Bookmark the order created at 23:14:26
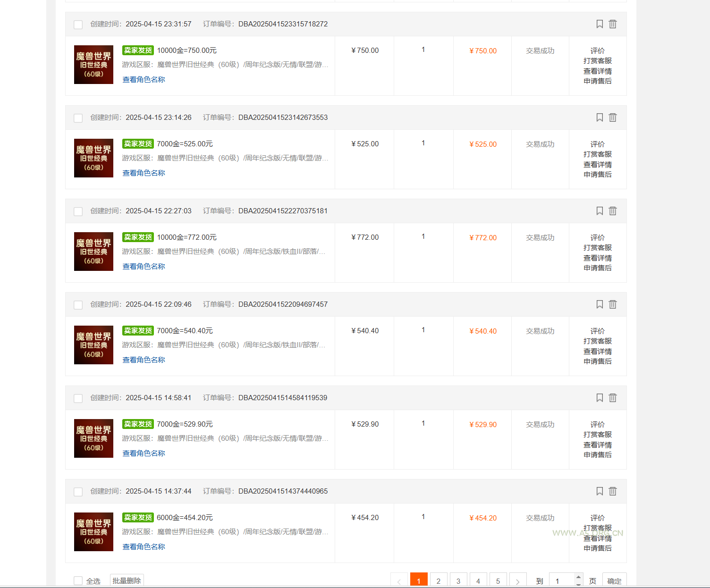The width and height of the screenshot is (710, 588). [600, 118]
